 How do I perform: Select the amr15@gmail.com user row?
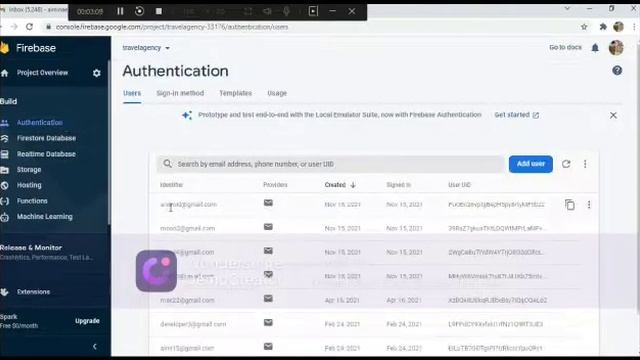coord(373,347)
